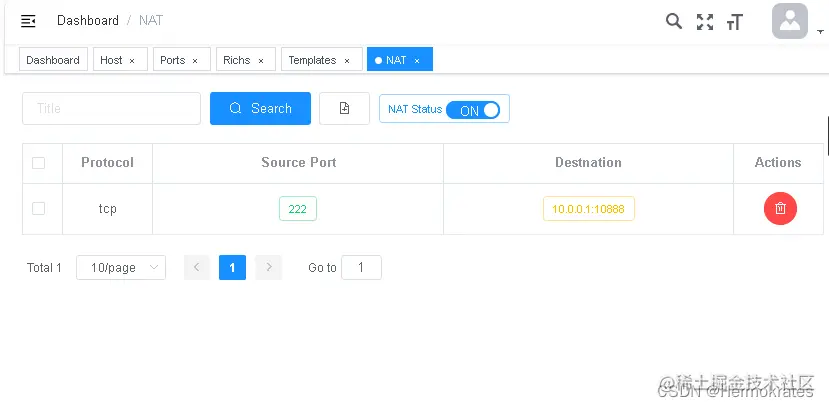Image resolution: width=829 pixels, height=407 pixels.
Task: Click the vertical scrollbar at right edge
Action: coord(827,136)
